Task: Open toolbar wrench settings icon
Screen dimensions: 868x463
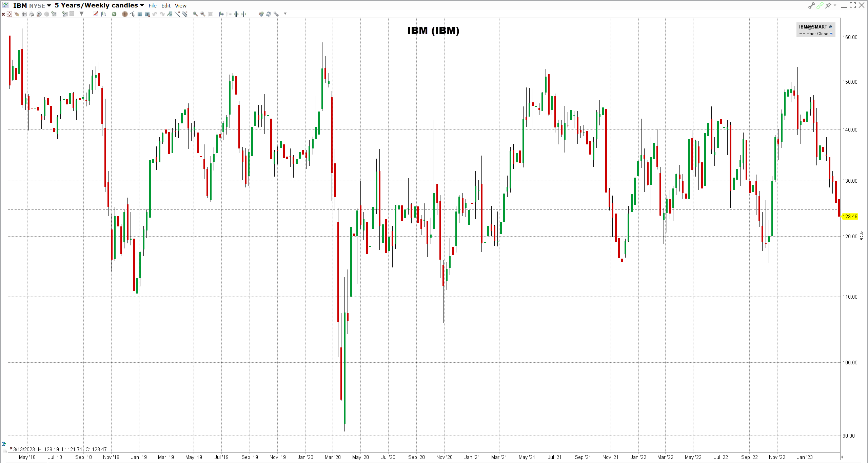Action: click(x=276, y=14)
